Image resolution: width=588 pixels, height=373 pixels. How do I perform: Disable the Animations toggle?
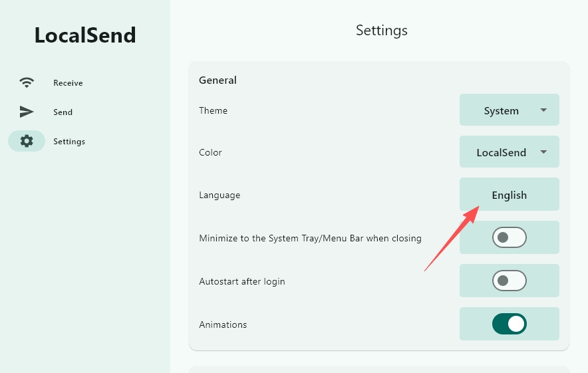[x=510, y=324]
